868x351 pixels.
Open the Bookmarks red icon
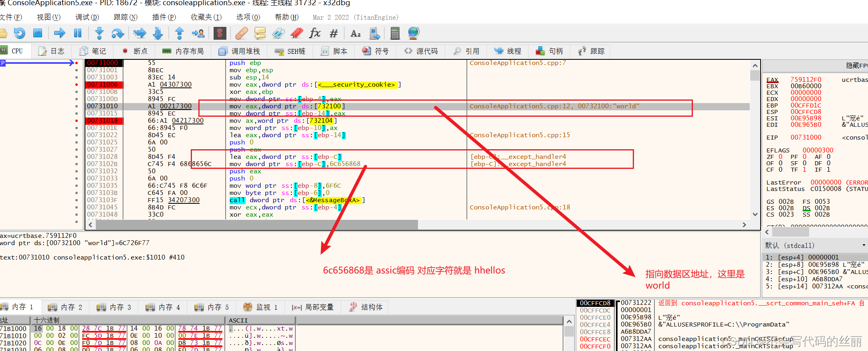coord(297,33)
